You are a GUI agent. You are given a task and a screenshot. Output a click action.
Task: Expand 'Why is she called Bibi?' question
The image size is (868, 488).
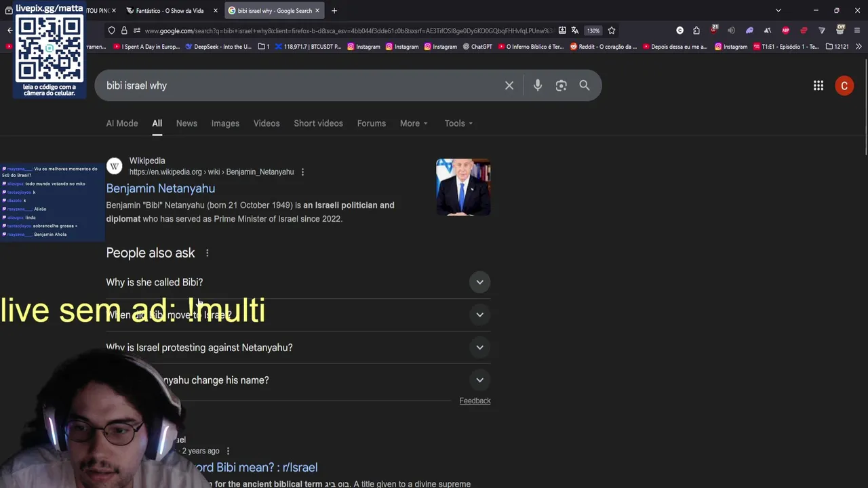click(x=298, y=282)
